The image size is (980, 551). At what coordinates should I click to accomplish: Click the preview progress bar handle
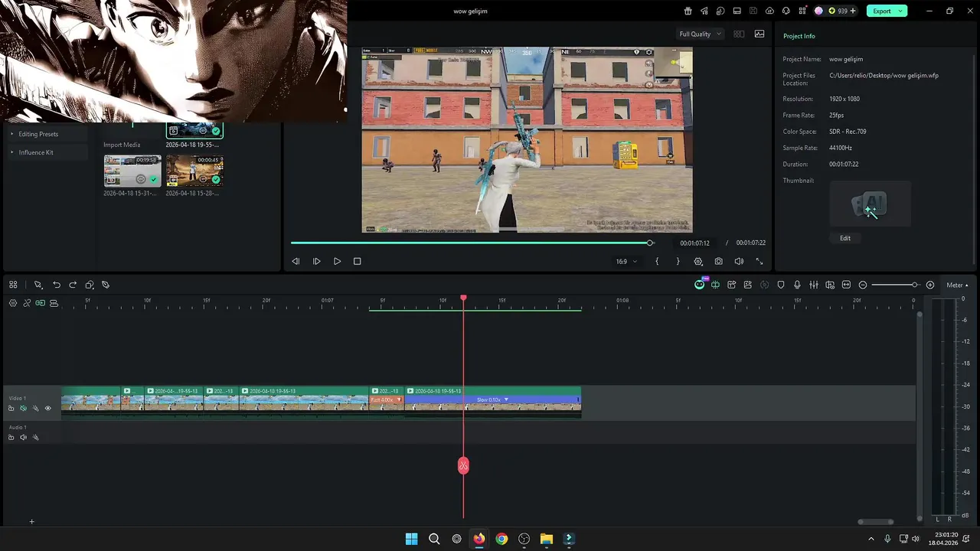650,243
